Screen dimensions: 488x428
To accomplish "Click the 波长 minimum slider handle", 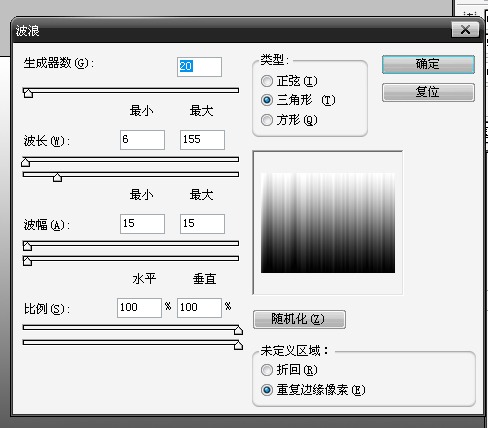I will coord(26,162).
